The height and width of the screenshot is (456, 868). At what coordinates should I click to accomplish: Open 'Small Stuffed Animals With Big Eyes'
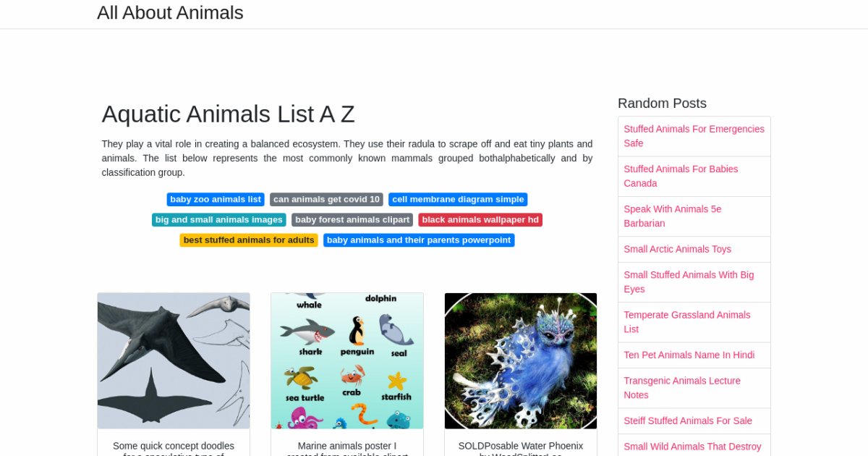click(689, 282)
